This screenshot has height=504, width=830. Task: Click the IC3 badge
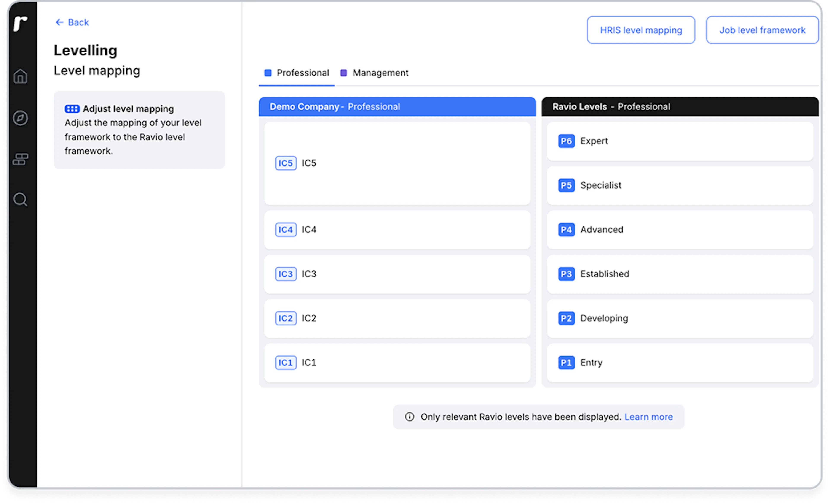tap(286, 274)
